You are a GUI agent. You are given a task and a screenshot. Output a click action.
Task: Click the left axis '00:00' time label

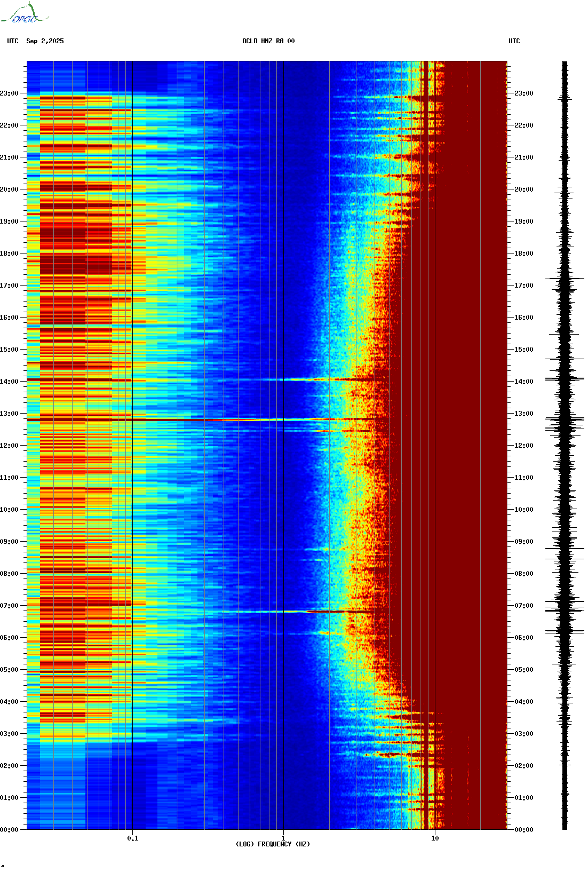point(9,830)
